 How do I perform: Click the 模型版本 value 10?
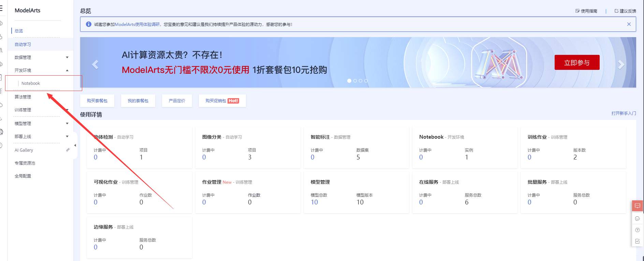360,202
